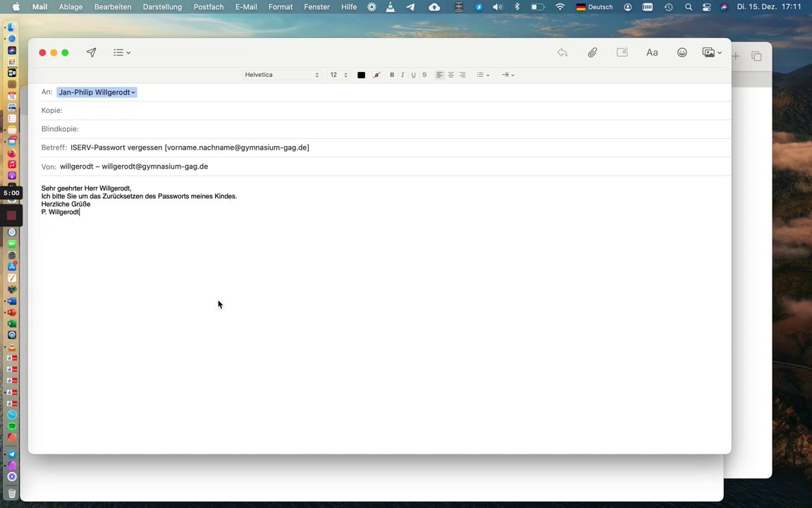Click the plus button in background window
The image size is (812, 508).
click(x=735, y=56)
